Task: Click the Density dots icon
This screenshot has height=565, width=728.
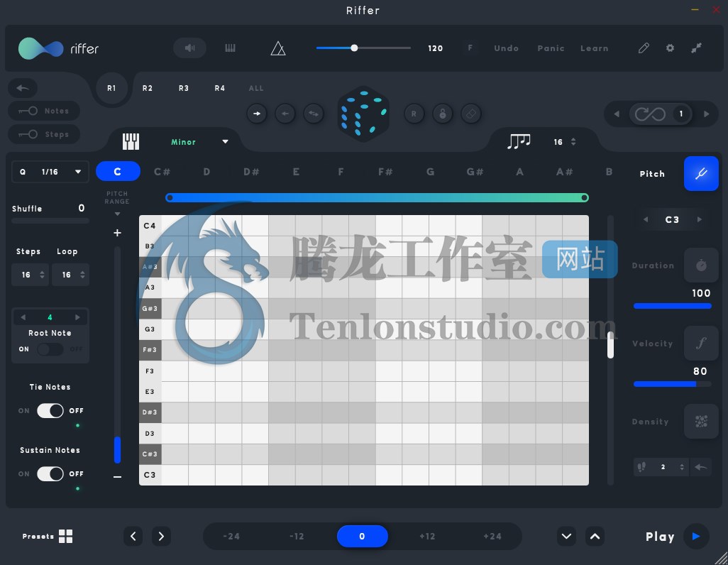Action: pos(701,422)
